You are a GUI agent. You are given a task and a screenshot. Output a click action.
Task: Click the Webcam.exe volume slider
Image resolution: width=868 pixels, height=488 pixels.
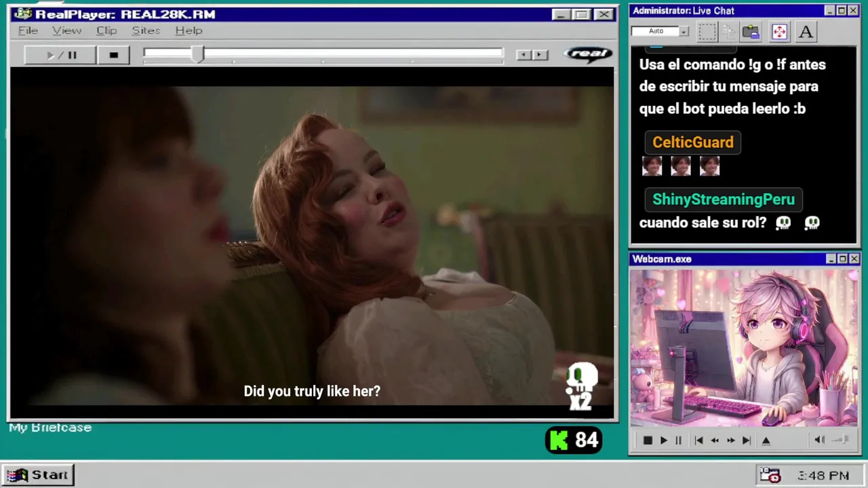click(841, 440)
